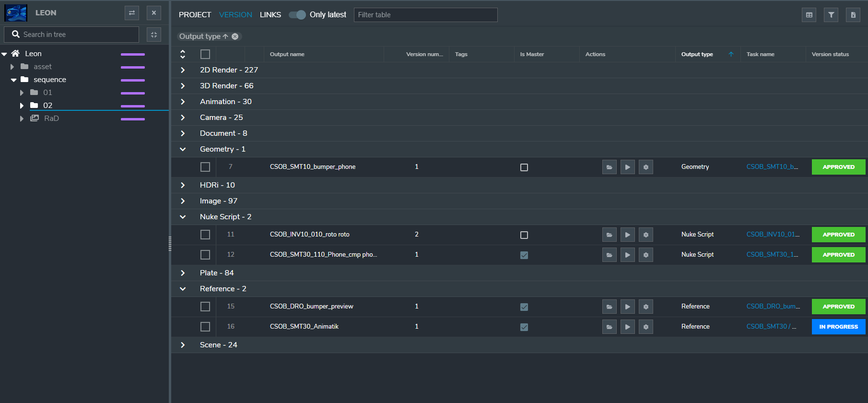
Task: Toggle Is Master for CSOB_SMT10_bumper_phone
Action: click(x=524, y=167)
